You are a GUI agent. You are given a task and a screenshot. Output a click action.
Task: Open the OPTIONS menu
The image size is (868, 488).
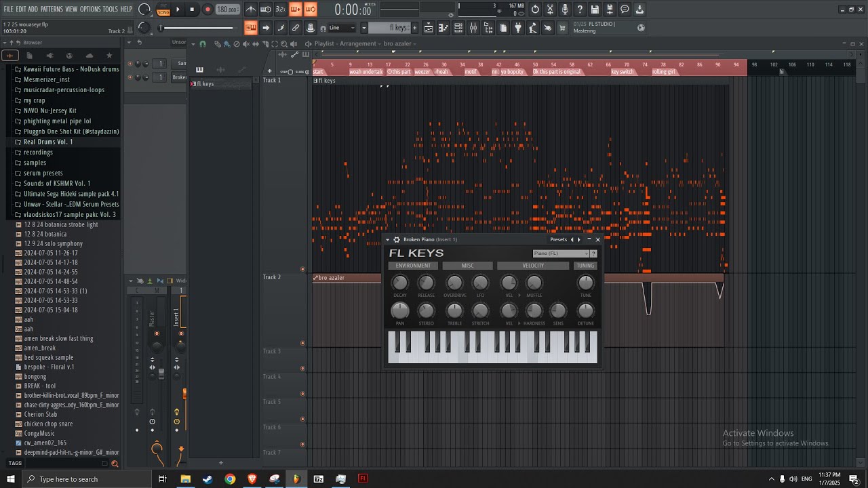pos(90,9)
